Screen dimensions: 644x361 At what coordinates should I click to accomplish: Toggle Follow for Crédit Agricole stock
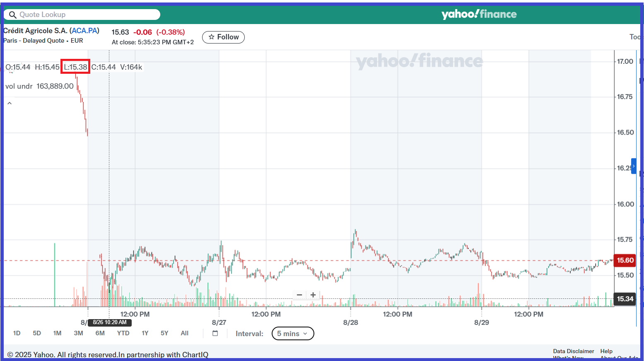point(223,37)
